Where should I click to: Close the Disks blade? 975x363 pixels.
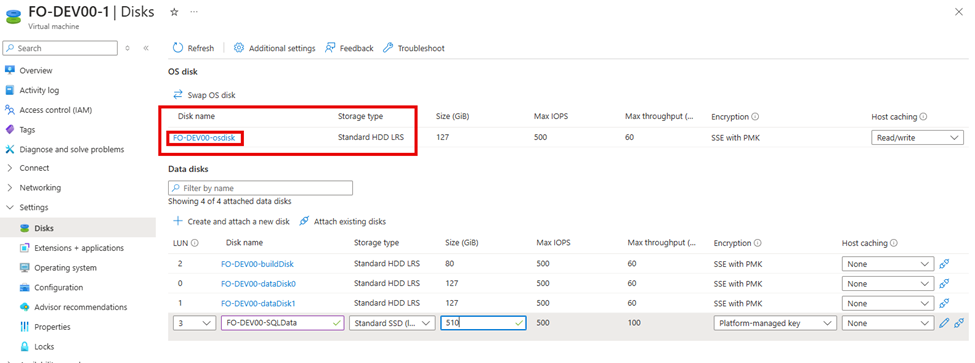coord(958,12)
